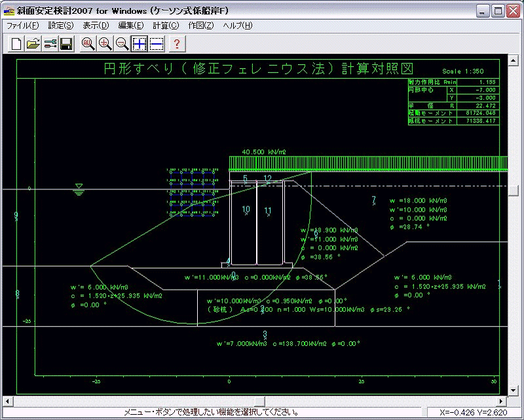This screenshot has width=524, height=420.
Task: Click the horizontal scrollbar right arrow
Action: (503, 400)
